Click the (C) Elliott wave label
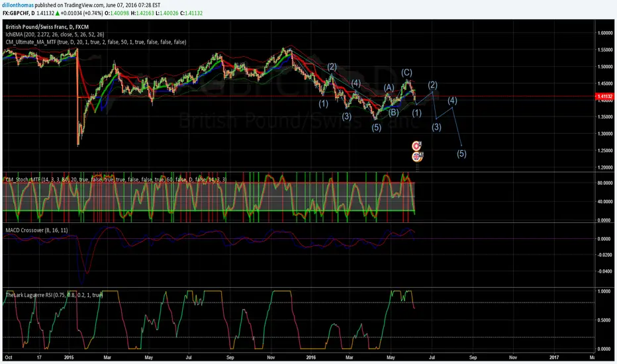Image resolution: width=617 pixels, height=364 pixels. [x=406, y=72]
